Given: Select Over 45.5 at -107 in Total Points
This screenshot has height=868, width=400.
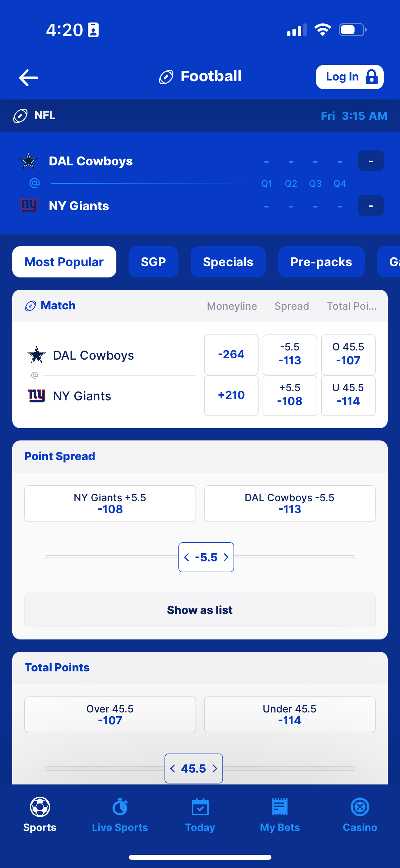Looking at the screenshot, I should tap(110, 715).
